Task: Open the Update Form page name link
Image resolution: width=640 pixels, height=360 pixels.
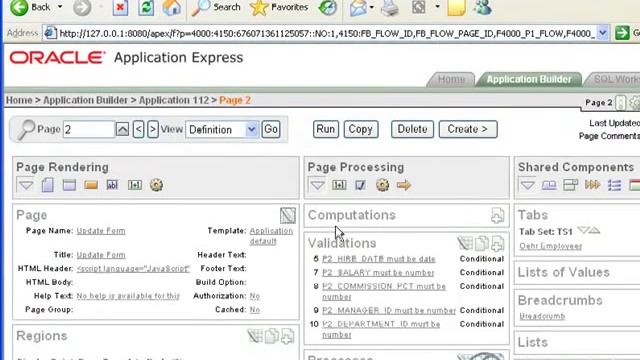Action: 101,231
